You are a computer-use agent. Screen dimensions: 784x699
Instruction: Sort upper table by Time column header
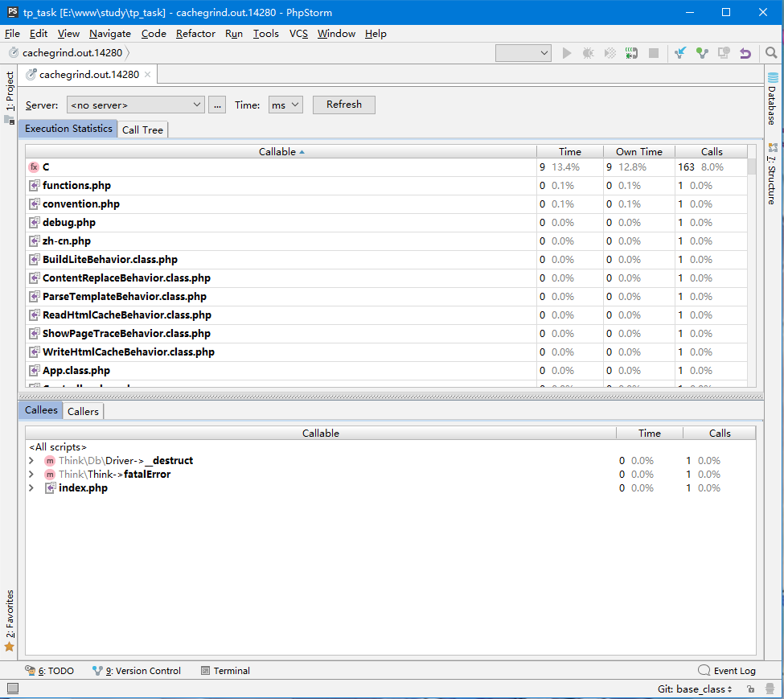[x=570, y=151]
